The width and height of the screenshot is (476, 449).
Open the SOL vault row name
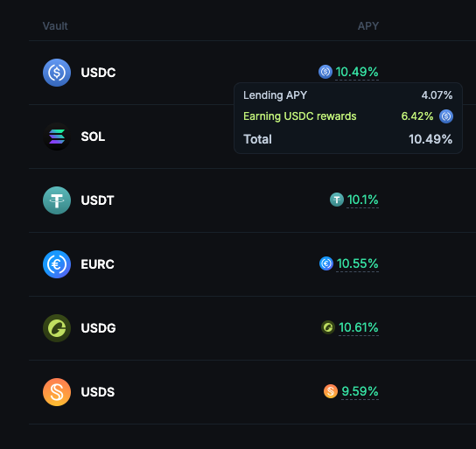click(x=93, y=137)
